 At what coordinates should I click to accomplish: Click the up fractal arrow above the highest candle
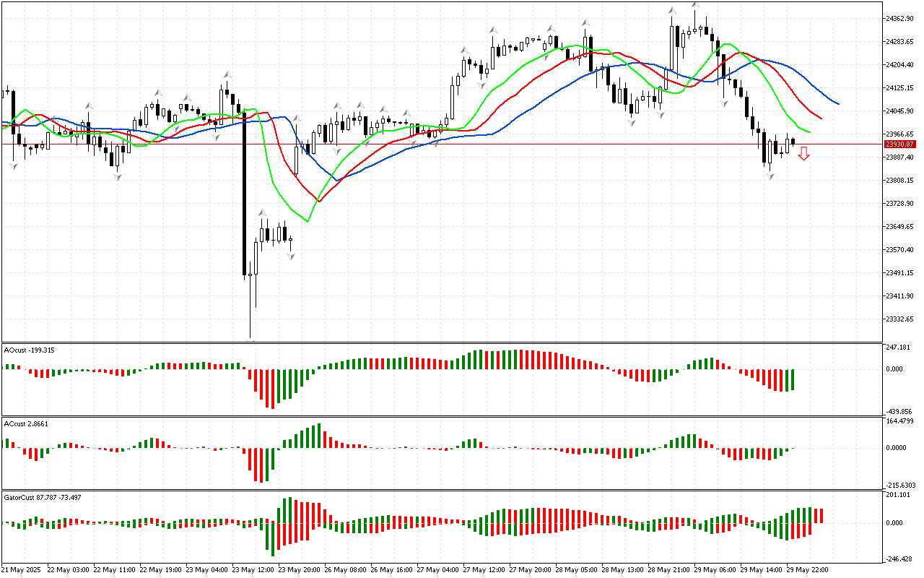pyautogui.click(x=694, y=4)
